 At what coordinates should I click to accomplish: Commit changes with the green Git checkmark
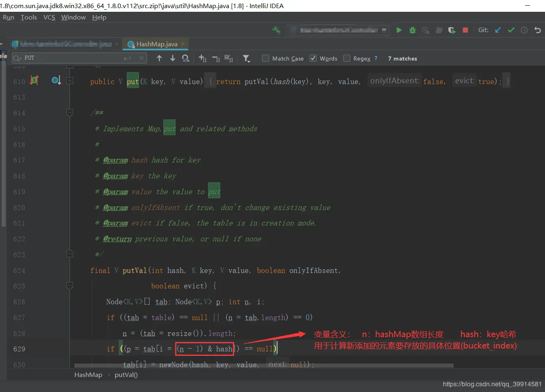(511, 30)
